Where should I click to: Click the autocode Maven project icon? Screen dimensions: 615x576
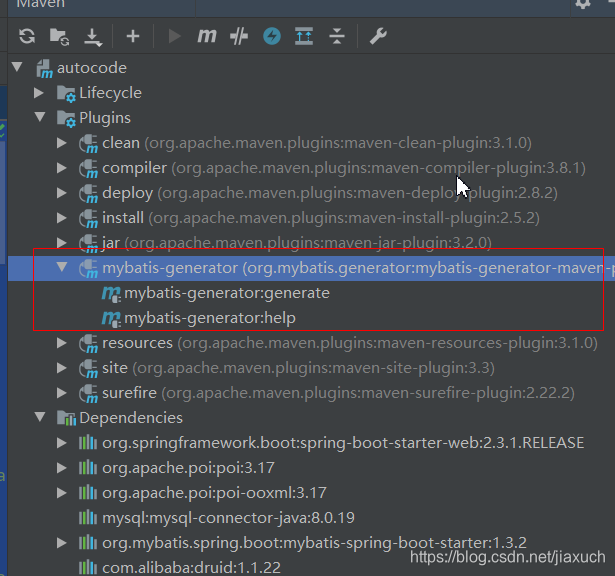[44, 69]
